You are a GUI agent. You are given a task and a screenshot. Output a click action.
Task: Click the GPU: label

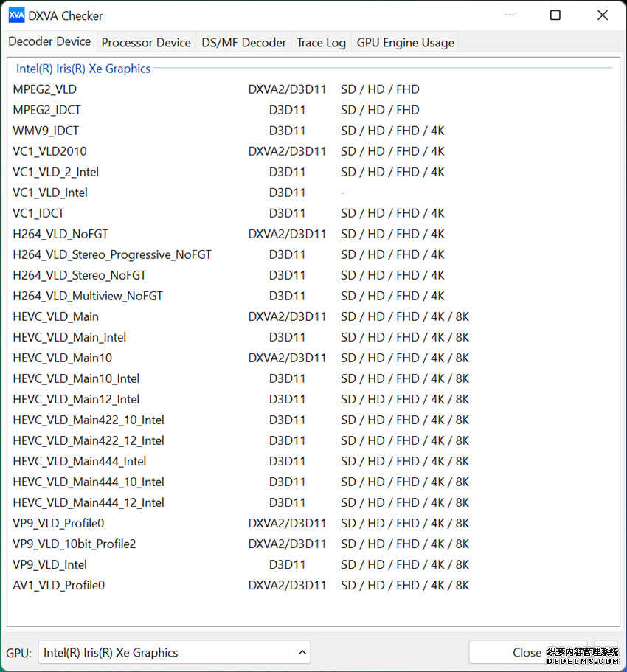19,653
